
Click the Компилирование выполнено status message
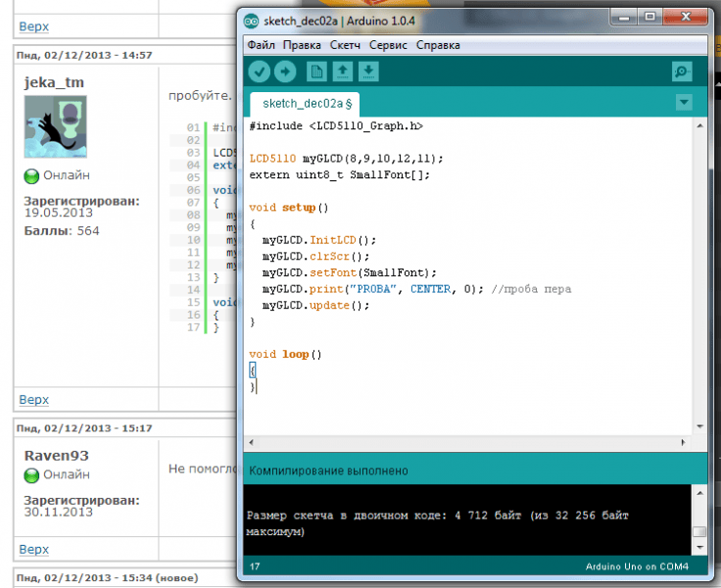click(x=328, y=470)
